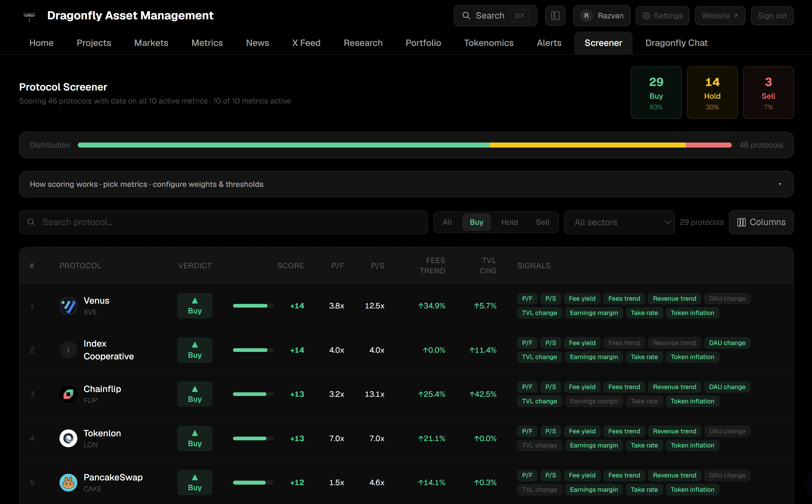Viewport: 812px width, 504px height.
Task: Click the Venus protocol logo
Action: [x=68, y=306]
